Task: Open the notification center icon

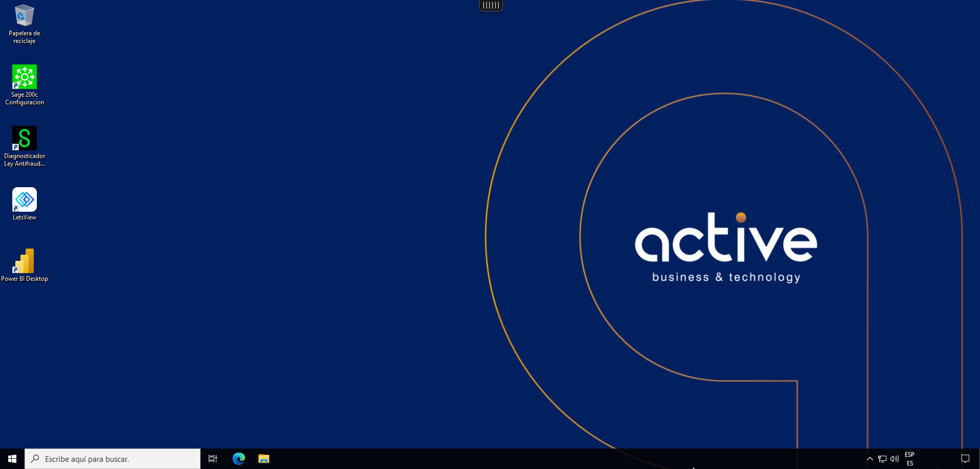Action: tap(965, 459)
